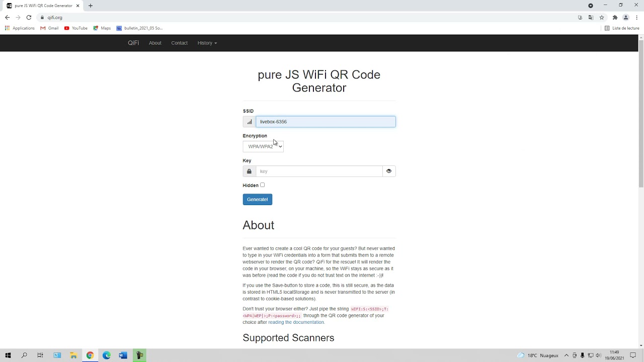Click the padlock icon beside Key field
Screen dimensions: 644x362
(x=249, y=171)
